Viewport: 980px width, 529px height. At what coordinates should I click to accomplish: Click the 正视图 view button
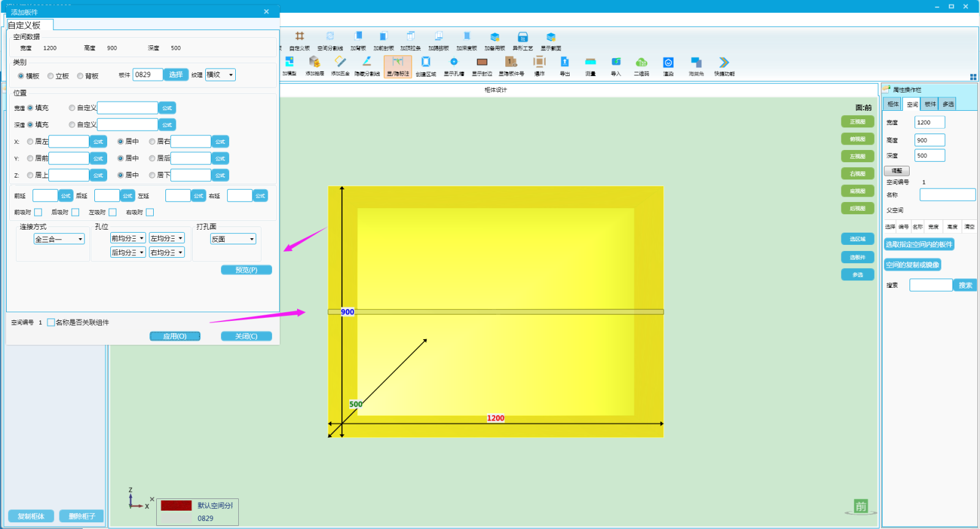pyautogui.click(x=858, y=122)
